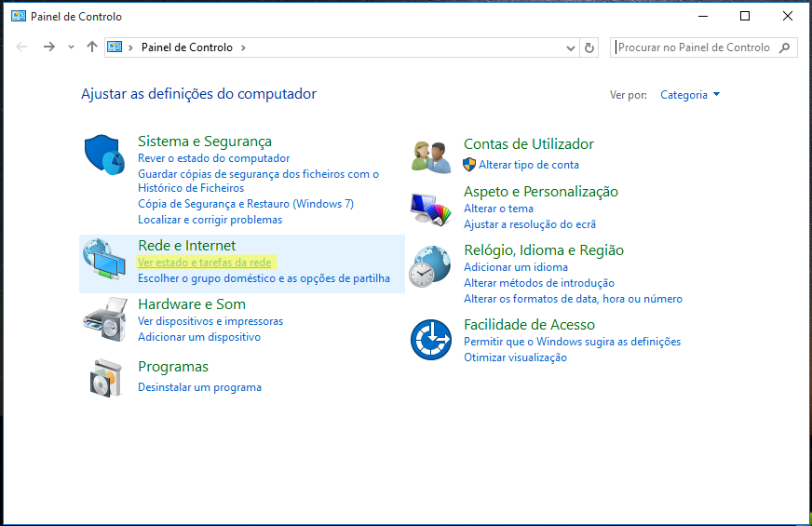Click Ajustar a resolução do ecrã
Image resolution: width=812 pixels, height=526 pixels.
(530, 224)
